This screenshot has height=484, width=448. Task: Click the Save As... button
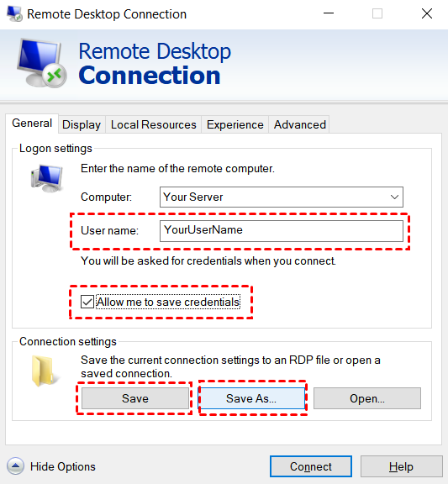coord(251,398)
